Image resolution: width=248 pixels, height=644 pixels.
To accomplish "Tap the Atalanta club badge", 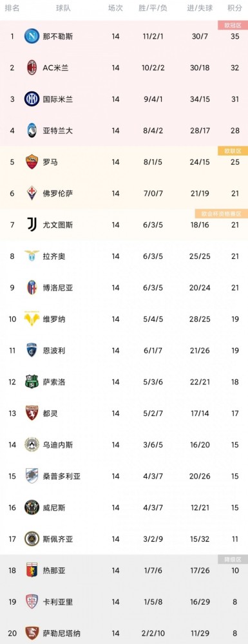I will pos(32,131).
